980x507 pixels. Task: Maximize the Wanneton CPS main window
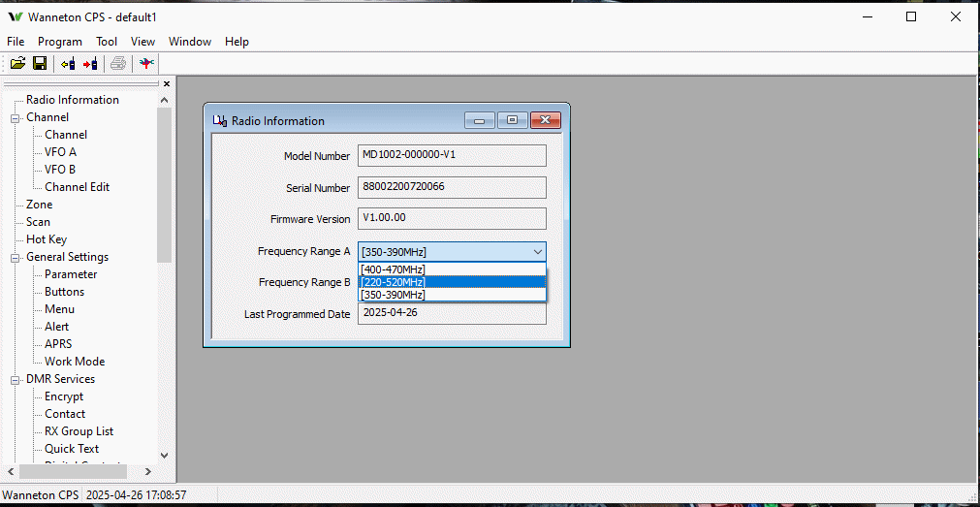[911, 16]
